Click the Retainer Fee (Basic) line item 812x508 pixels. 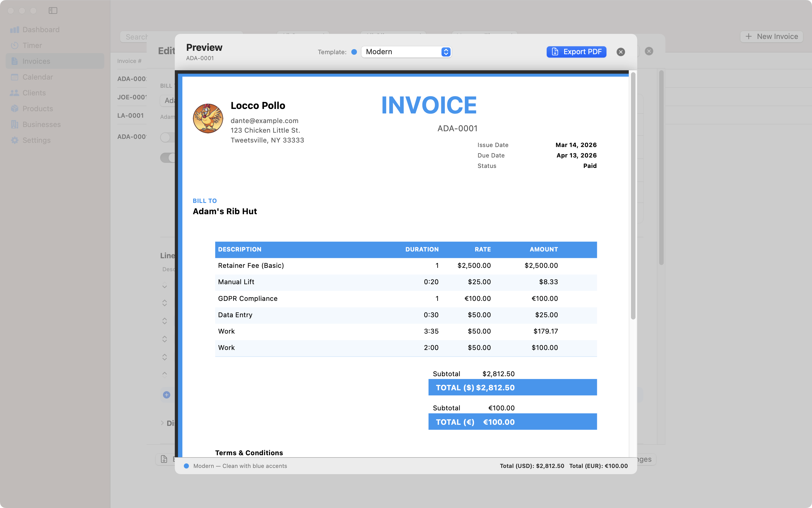point(406,266)
